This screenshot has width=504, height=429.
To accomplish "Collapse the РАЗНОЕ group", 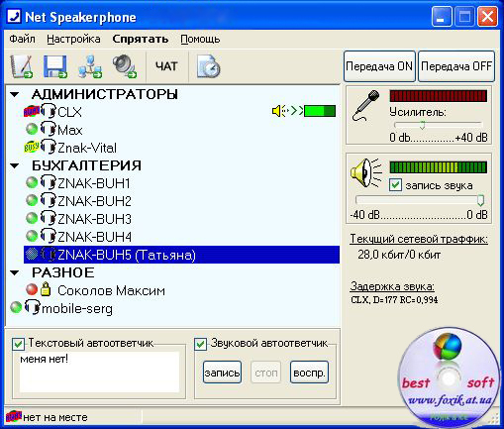I will pos(15,272).
